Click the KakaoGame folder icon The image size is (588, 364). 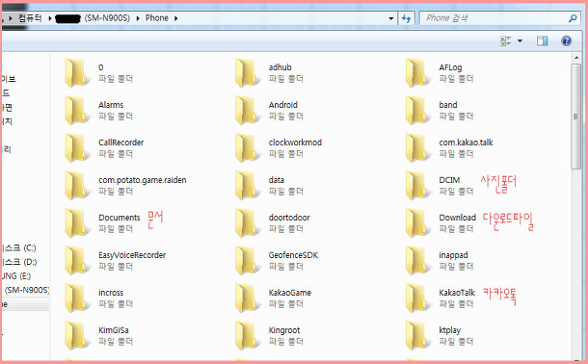(247, 298)
